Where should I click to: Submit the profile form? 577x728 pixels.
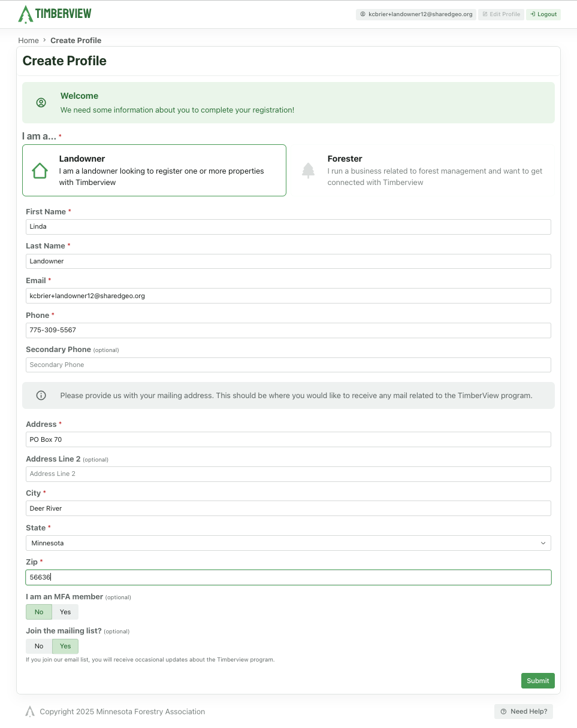(x=538, y=681)
